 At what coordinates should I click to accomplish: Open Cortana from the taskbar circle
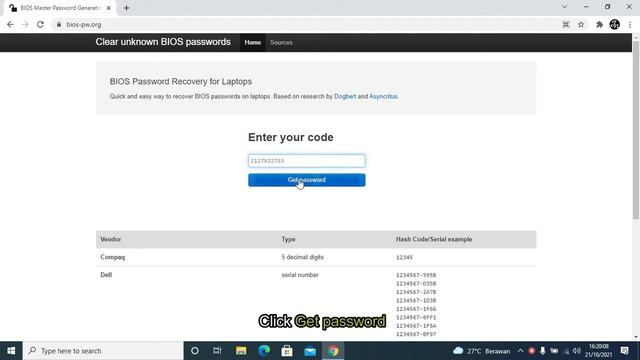[195, 351]
